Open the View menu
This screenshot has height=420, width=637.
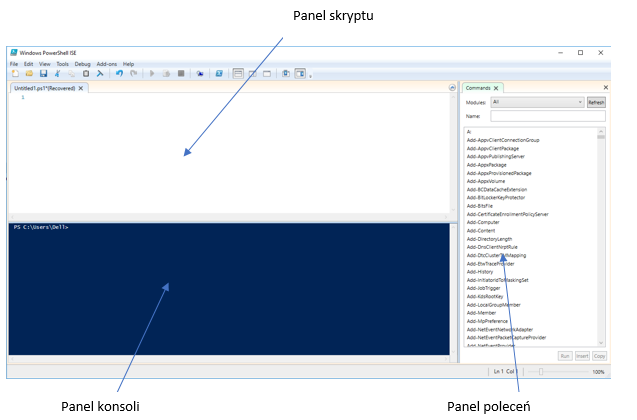(x=45, y=64)
